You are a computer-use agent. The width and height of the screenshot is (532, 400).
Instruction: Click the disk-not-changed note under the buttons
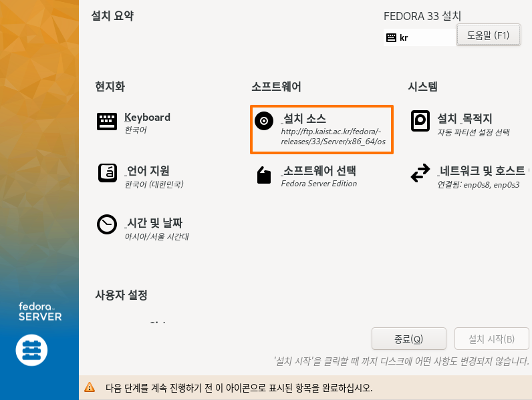click(x=402, y=361)
